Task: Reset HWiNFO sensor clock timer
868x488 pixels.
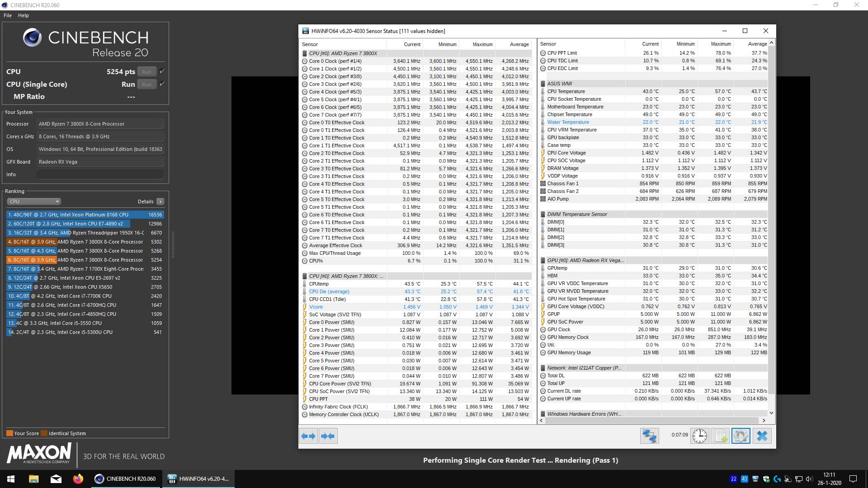Action: point(699,436)
